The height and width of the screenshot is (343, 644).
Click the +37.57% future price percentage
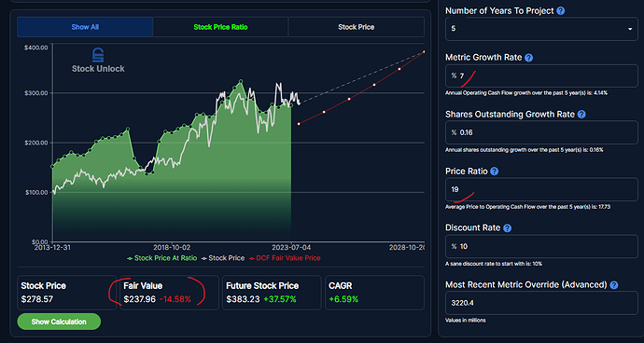click(x=280, y=299)
